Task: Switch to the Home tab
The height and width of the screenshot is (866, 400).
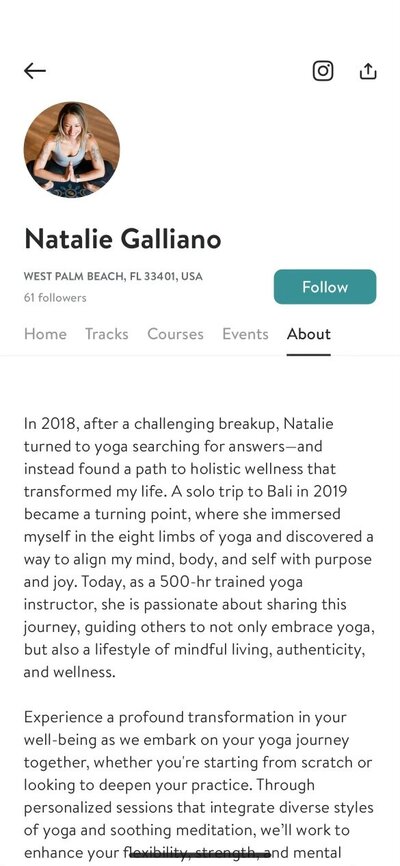Action: point(45,334)
